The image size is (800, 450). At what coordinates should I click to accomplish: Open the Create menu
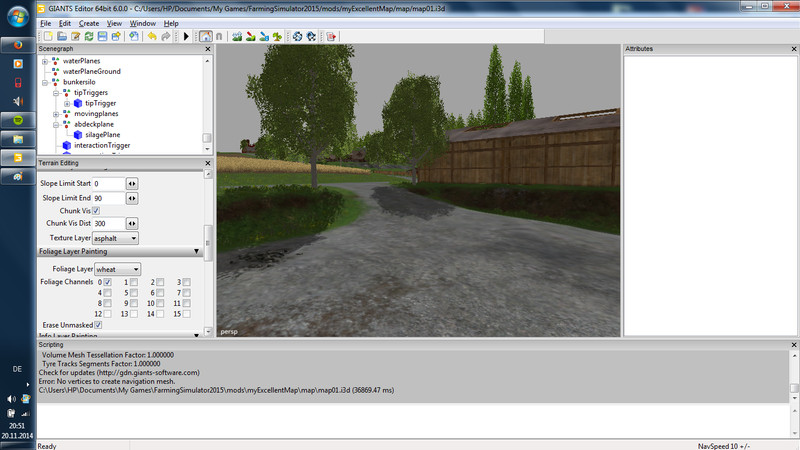(89, 23)
